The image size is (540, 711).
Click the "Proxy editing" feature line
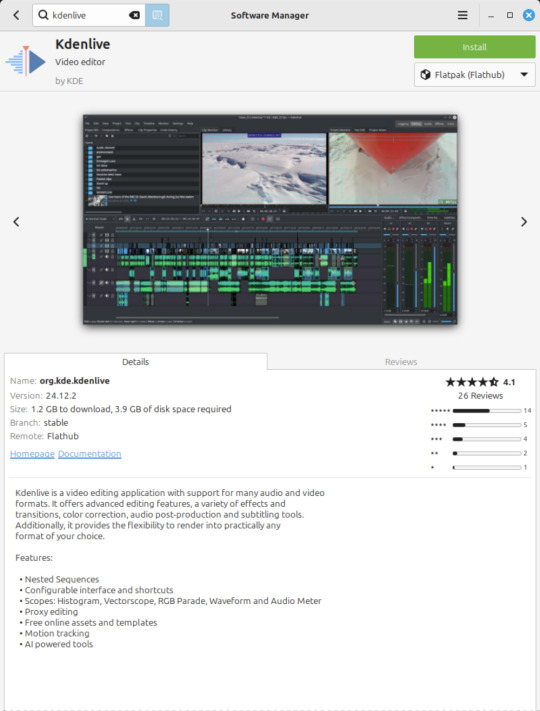coord(51,612)
